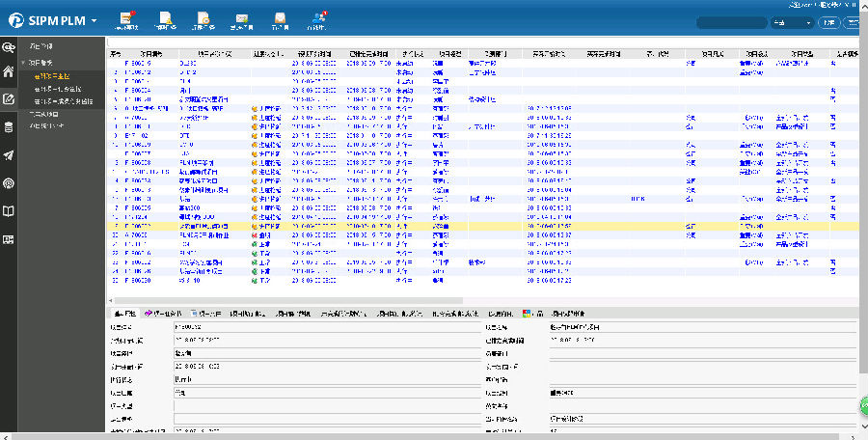Click the paper plane icon in left sidebar
Image resolution: width=868 pixels, height=440 pixels.
[9, 155]
